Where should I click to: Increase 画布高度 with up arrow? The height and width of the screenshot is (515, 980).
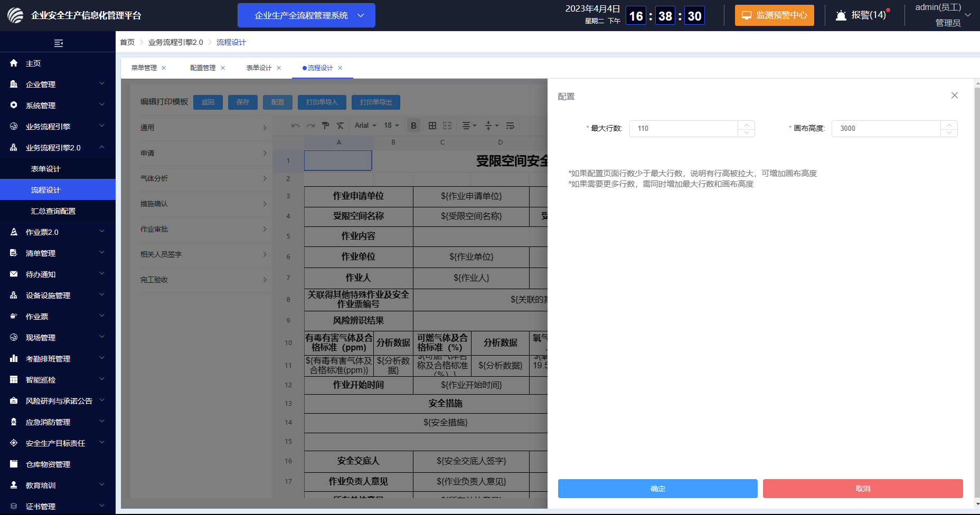[949, 125]
